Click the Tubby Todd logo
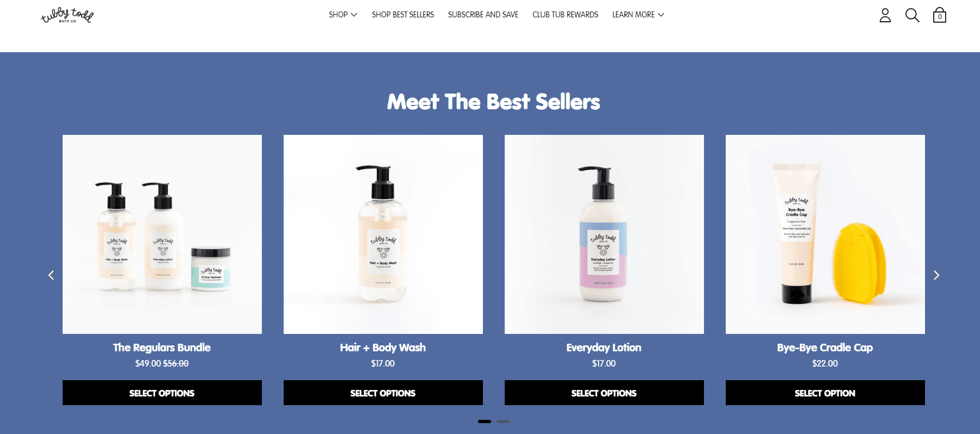The image size is (980, 434). point(67,15)
